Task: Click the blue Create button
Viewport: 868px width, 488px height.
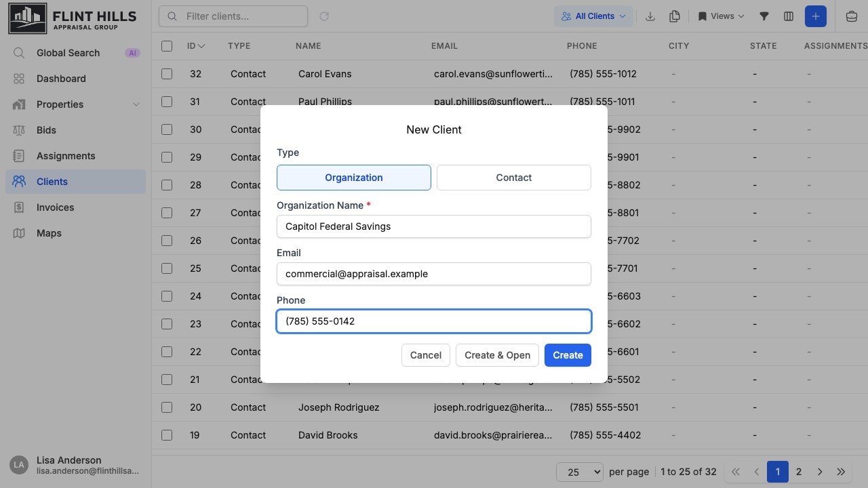Action: [568, 355]
